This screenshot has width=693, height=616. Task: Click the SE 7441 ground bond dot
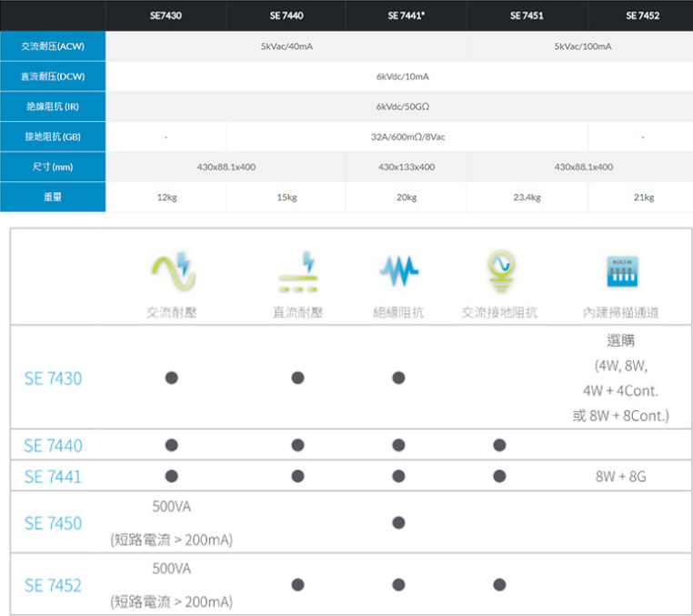(499, 476)
